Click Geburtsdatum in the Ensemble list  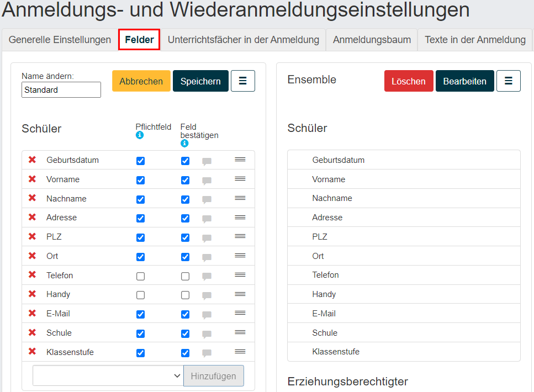(404, 160)
